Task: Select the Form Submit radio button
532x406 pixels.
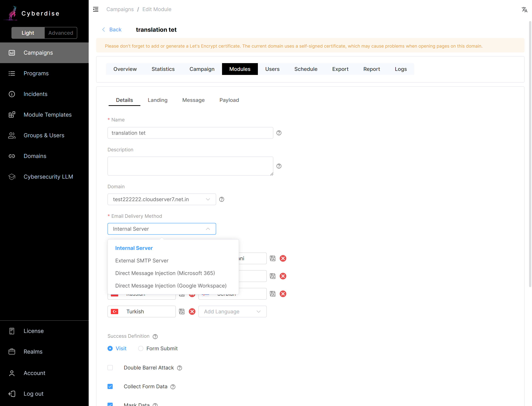Action: (x=141, y=348)
